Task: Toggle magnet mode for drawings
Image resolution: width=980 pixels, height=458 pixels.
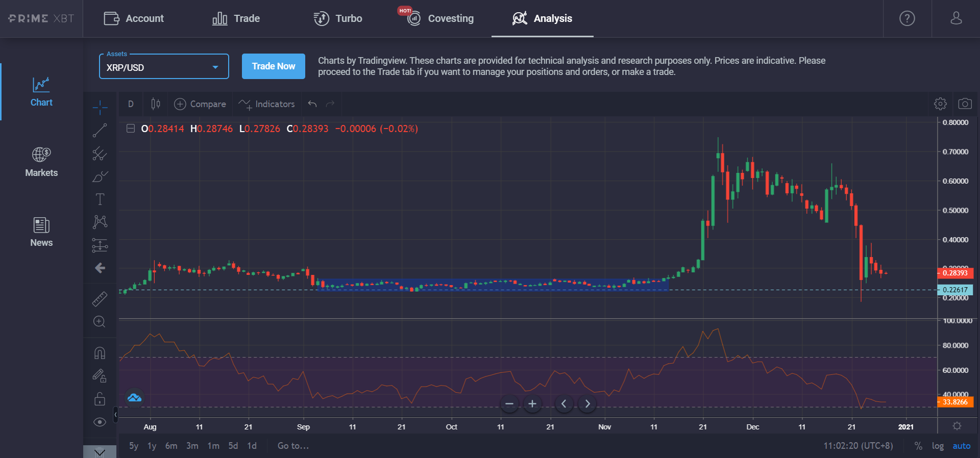Action: [x=100, y=353]
